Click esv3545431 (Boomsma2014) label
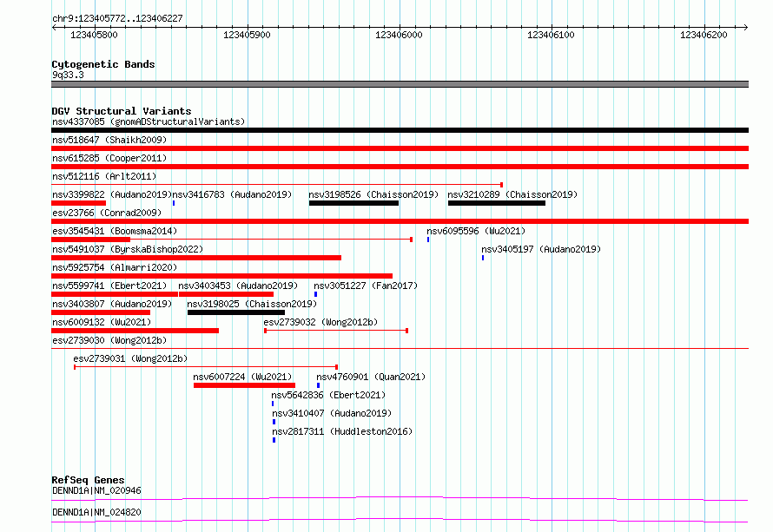Screen dimensions: 773x532 tap(115, 231)
